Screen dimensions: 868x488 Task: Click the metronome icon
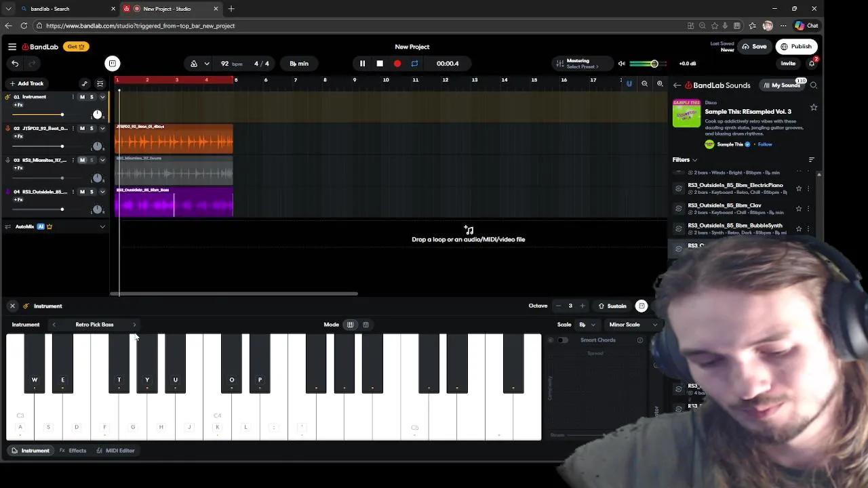pyautogui.click(x=194, y=64)
